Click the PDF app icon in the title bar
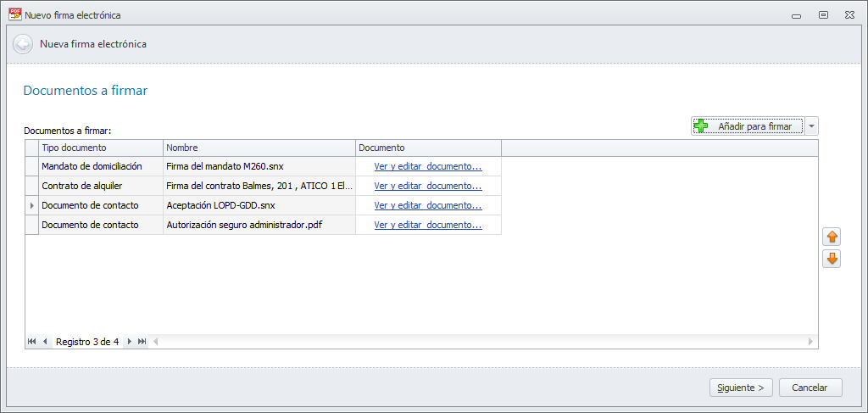The height and width of the screenshot is (413, 868). click(x=15, y=15)
